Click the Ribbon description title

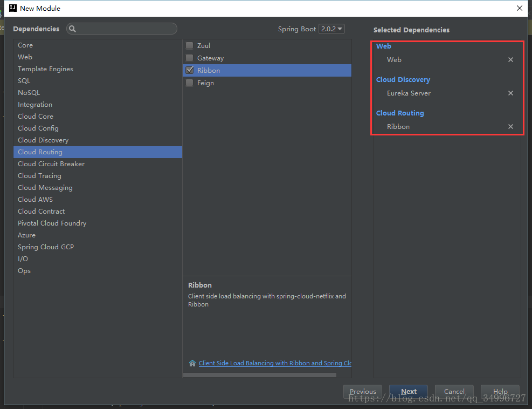pos(200,285)
